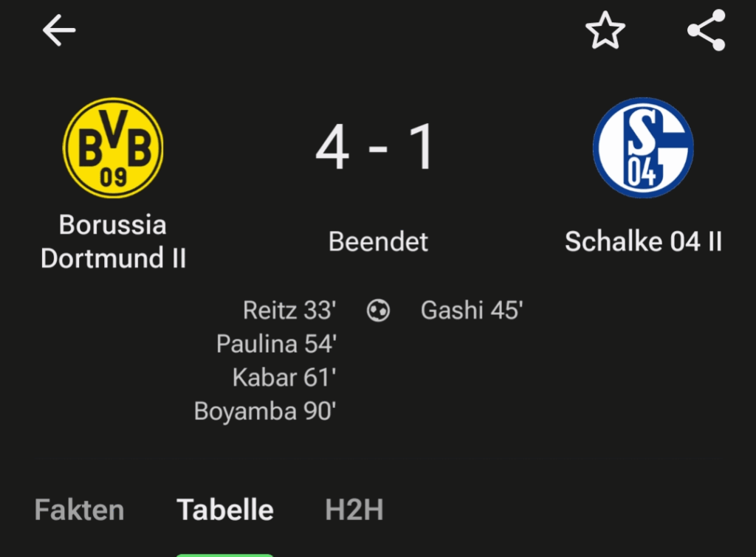Click the back arrow to return
This screenshot has height=557, width=756.
(x=59, y=31)
